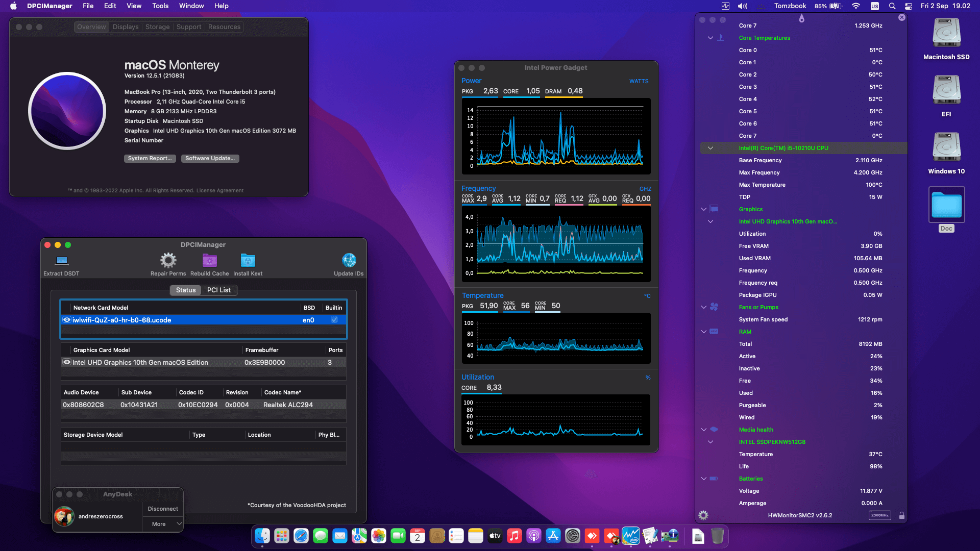The height and width of the screenshot is (551, 980).
Task: Collapse the Intel Core i5-10210U CPU section
Action: (x=710, y=148)
